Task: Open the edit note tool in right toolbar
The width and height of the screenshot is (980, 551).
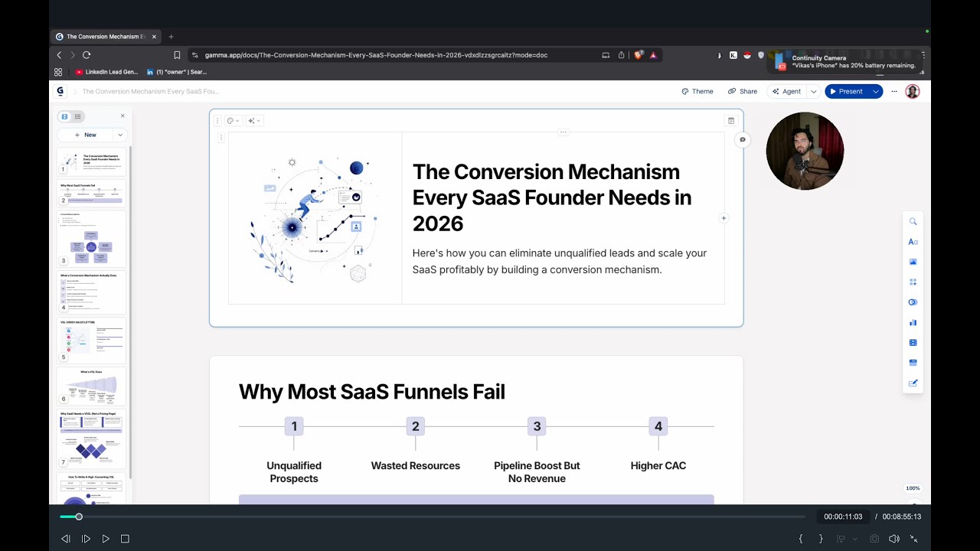Action: pyautogui.click(x=913, y=383)
